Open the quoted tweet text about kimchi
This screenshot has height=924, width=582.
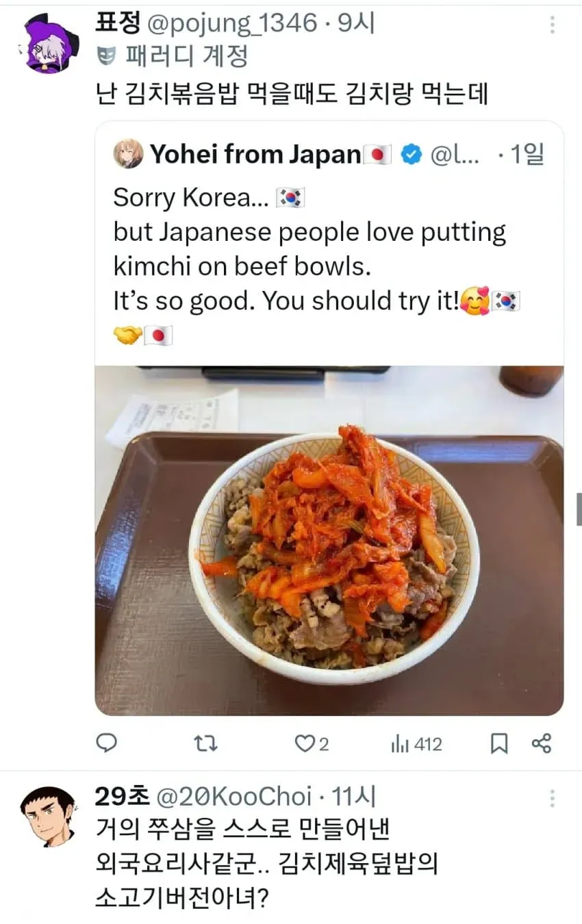click(x=316, y=266)
